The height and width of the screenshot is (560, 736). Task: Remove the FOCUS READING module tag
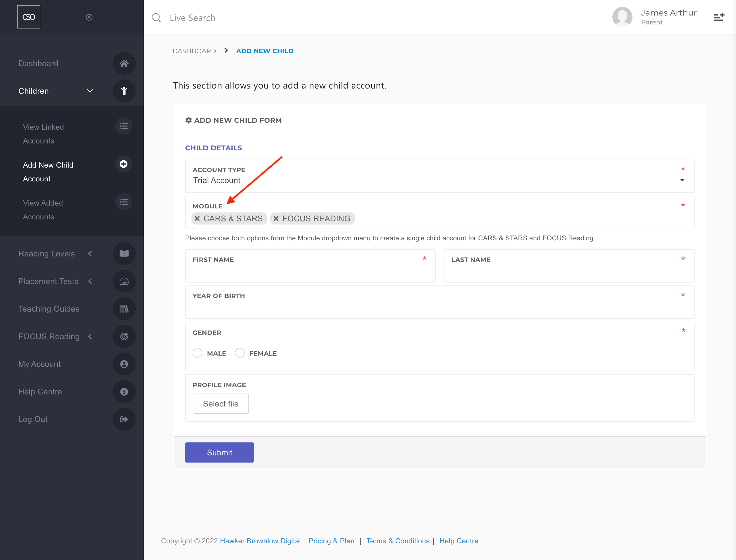click(x=276, y=219)
